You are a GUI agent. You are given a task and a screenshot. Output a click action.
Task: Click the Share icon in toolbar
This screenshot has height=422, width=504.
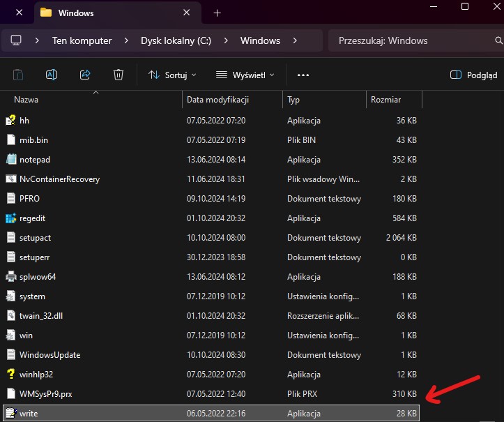85,75
